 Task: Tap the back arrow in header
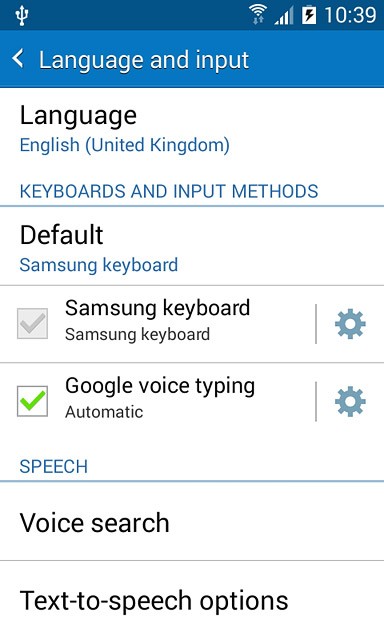(18, 59)
